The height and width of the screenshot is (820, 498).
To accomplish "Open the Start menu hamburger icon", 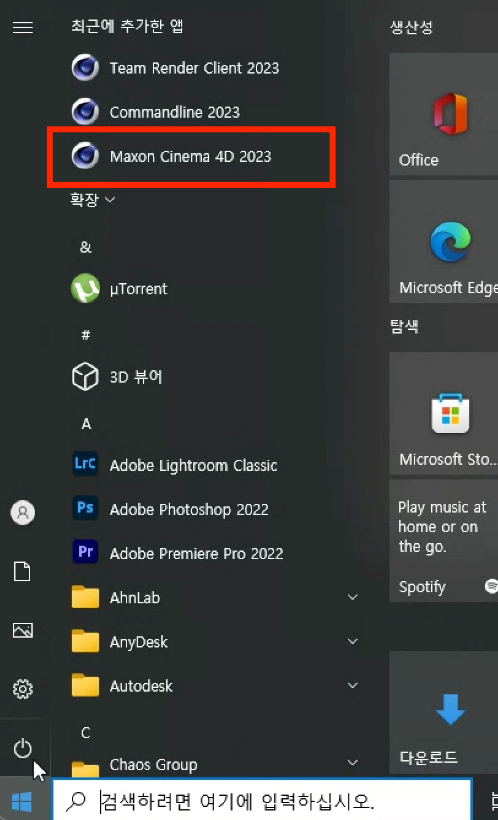I will pos(22,27).
